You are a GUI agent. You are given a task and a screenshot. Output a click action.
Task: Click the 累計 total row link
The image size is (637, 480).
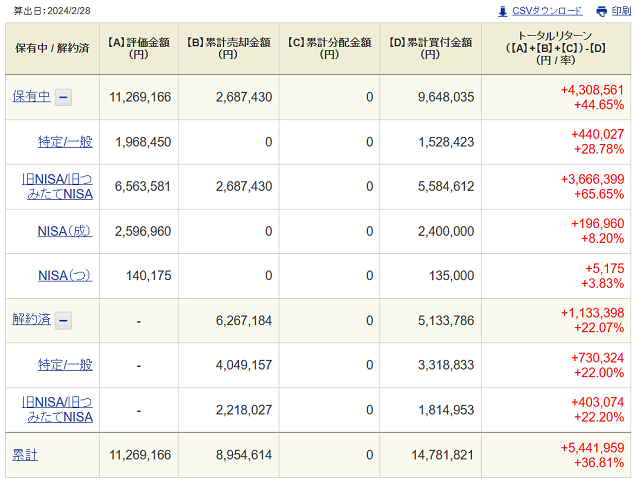(24, 455)
